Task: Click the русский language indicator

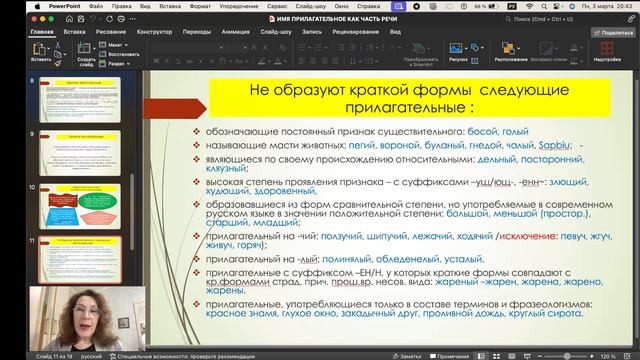Action: point(91,356)
